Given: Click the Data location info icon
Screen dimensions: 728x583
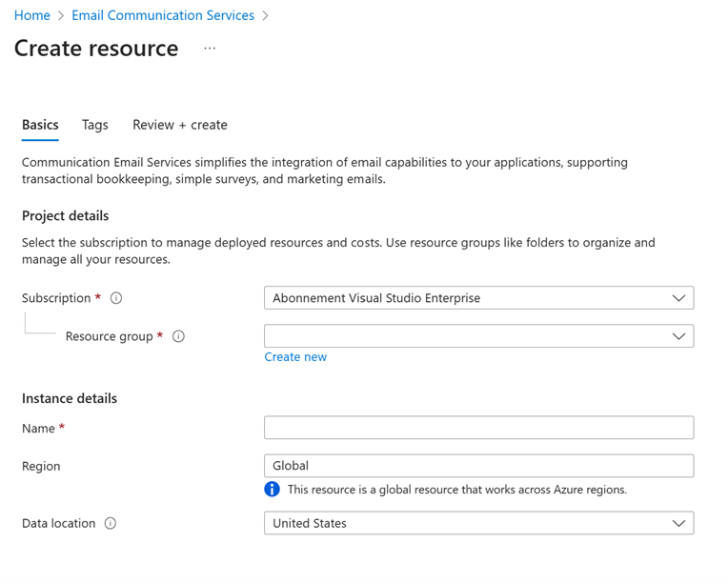Looking at the screenshot, I should (110, 524).
